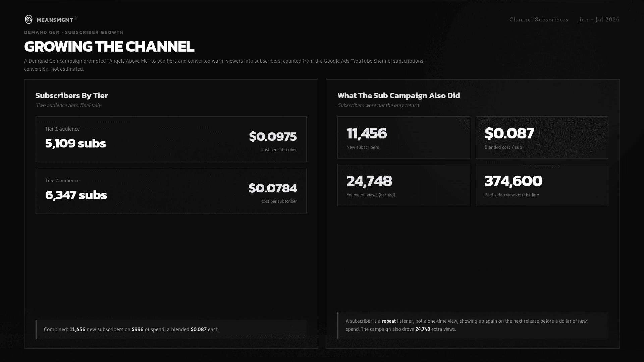Click the Jun - Jul 2026 date range
The image size is (644, 362).
(599, 19)
